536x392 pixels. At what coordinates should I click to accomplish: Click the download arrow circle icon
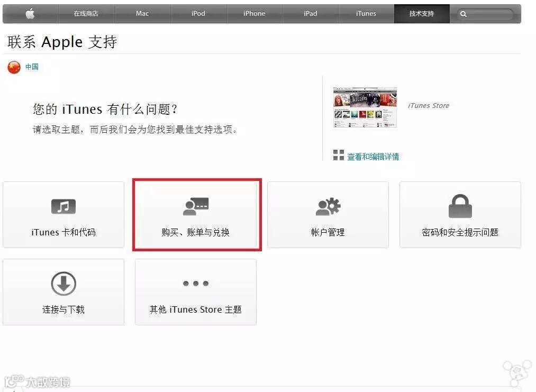pyautogui.click(x=63, y=284)
